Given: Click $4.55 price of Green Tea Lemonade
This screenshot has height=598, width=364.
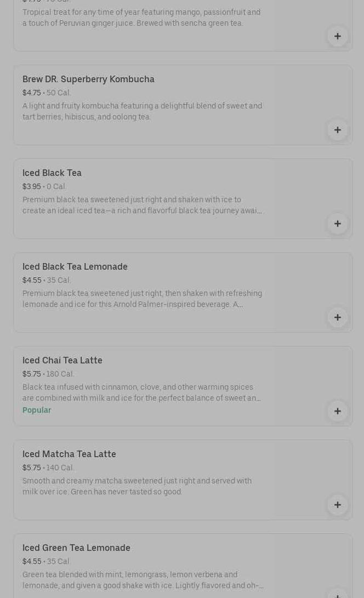Looking at the screenshot, I should coord(32,562).
